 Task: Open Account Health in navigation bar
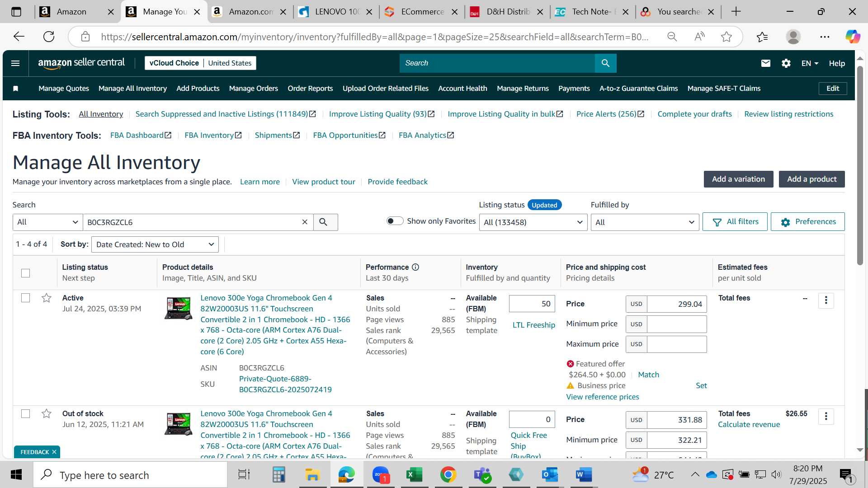(462, 89)
